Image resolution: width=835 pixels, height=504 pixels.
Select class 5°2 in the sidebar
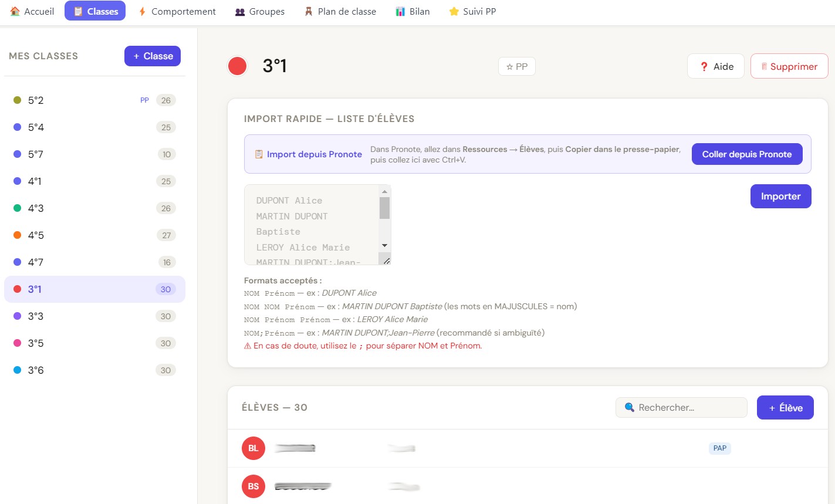36,100
